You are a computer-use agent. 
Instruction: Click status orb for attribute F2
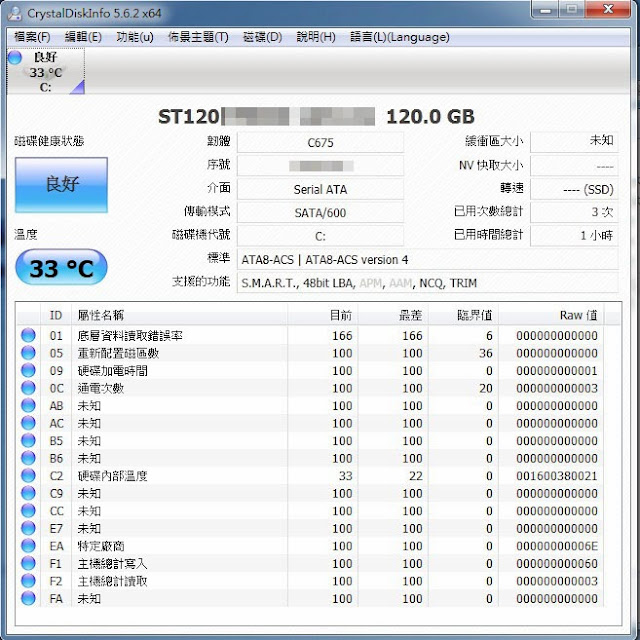[28, 581]
